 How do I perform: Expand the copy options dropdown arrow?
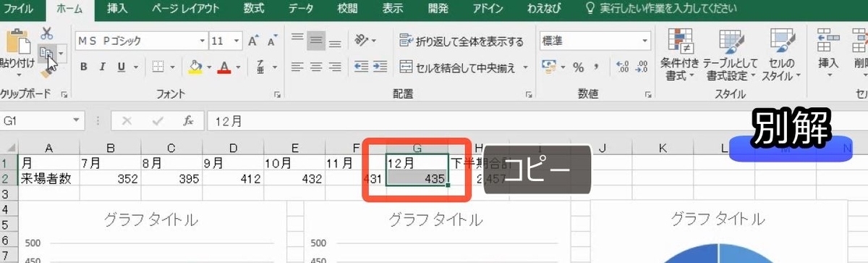(x=61, y=52)
